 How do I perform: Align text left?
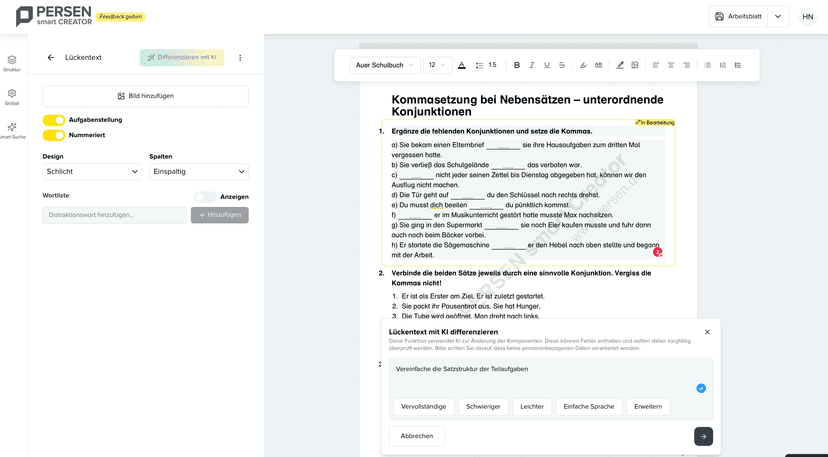coord(656,65)
